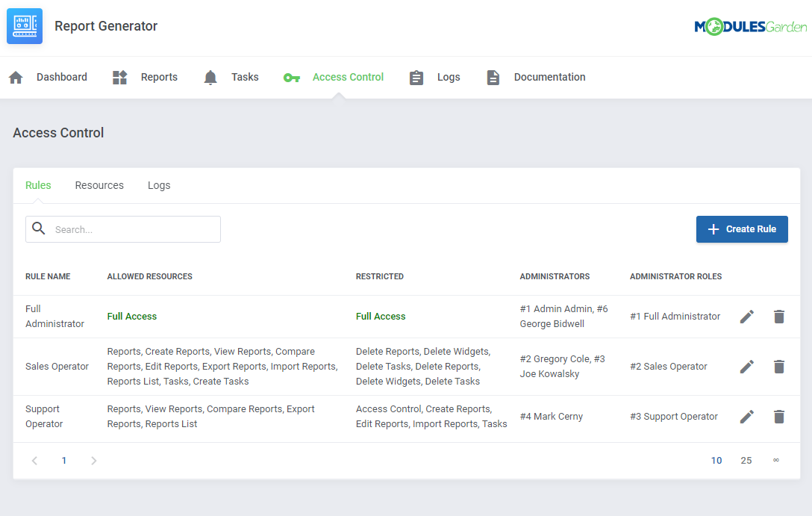812x516 pixels.
Task: Sort by Administrator Roles column header
Action: click(676, 276)
